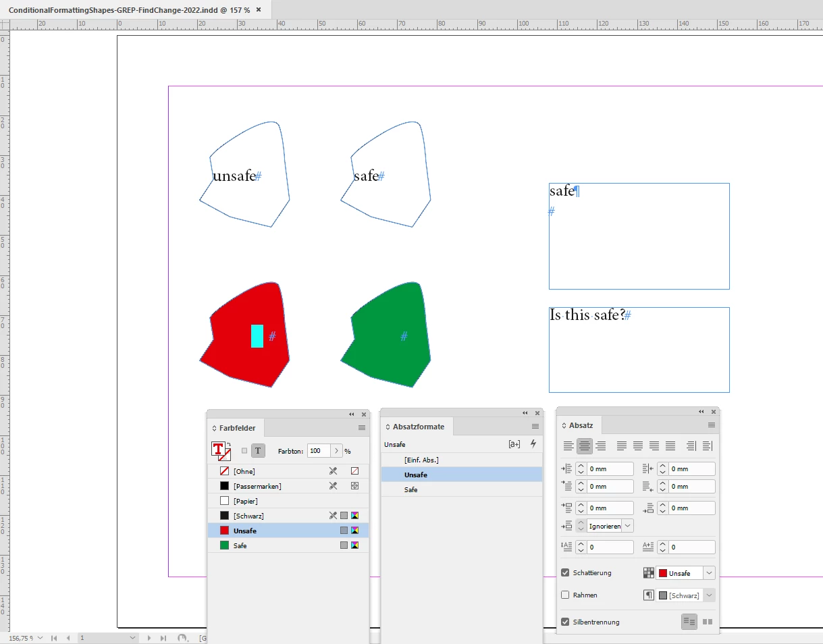Select the align to baseline grid icon

(707, 622)
